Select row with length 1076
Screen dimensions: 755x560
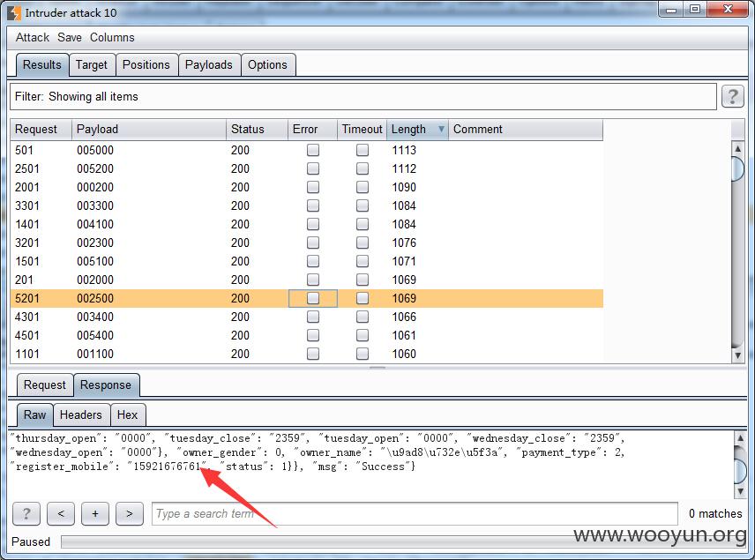307,243
